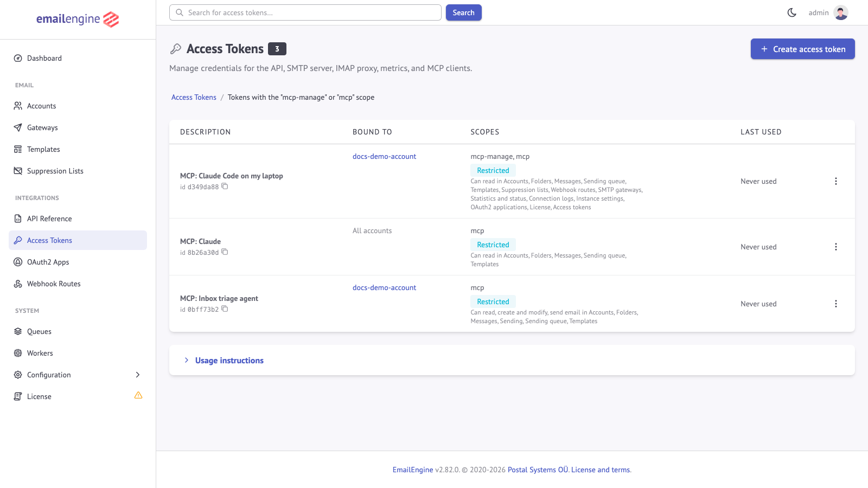Click the "All accounts" cell
The image size is (868, 488).
[372, 230]
